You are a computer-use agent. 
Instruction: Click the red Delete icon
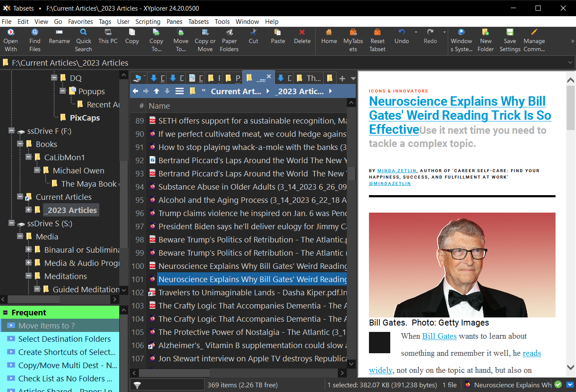302,32
